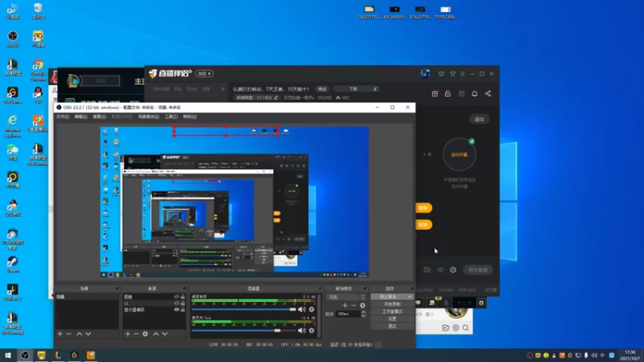Open the pill dropdown beside the companion logo
Viewport: 644px width, 362px height.
coord(204,73)
